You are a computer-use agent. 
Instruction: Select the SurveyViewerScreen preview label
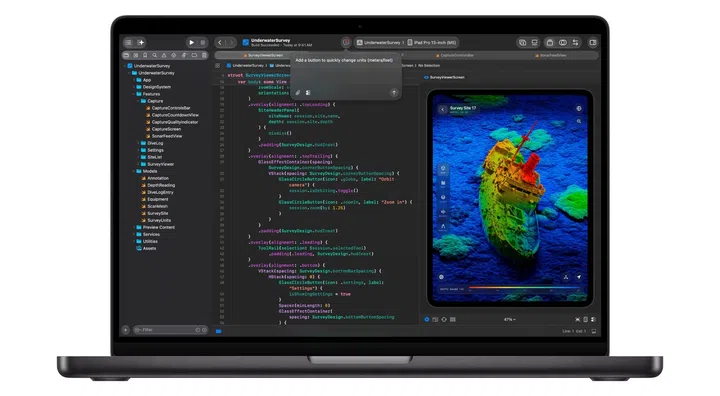444,77
